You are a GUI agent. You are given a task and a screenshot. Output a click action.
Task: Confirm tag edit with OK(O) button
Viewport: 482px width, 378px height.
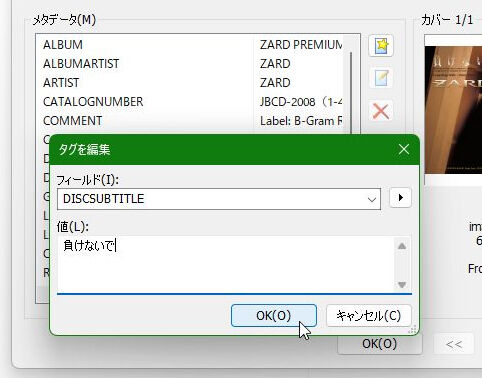pos(274,315)
